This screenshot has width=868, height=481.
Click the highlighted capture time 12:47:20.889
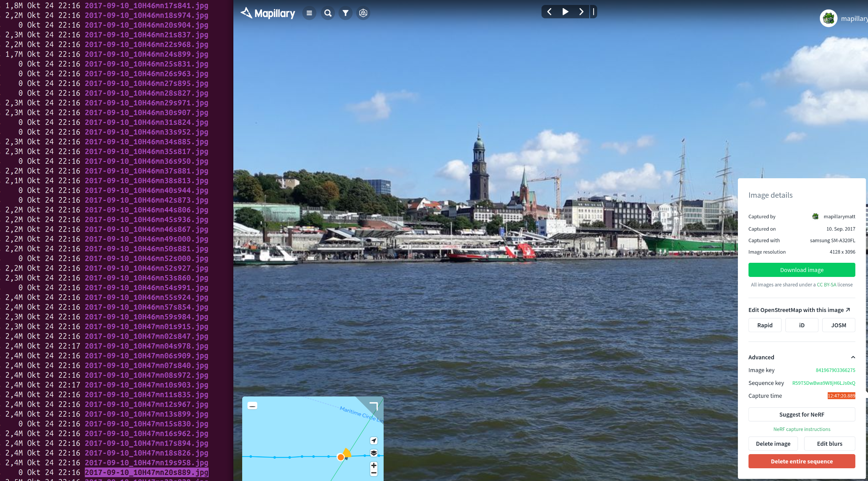tap(841, 396)
